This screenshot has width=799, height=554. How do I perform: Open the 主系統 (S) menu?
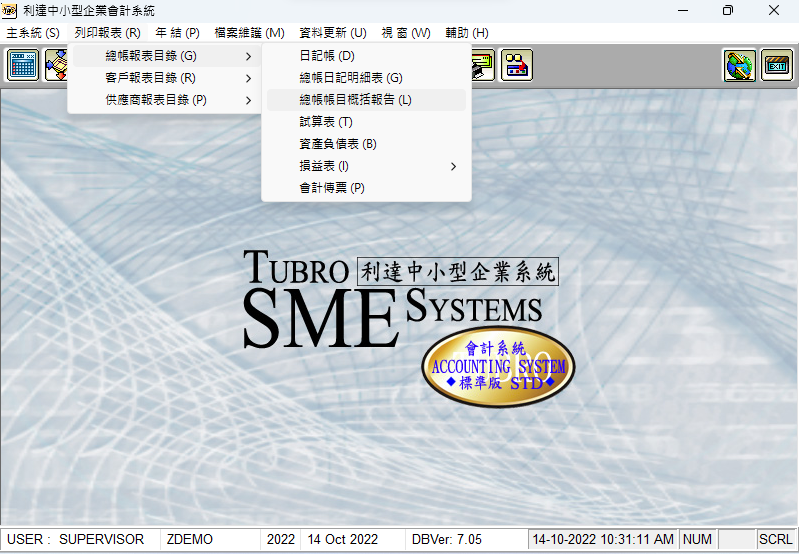(x=33, y=33)
